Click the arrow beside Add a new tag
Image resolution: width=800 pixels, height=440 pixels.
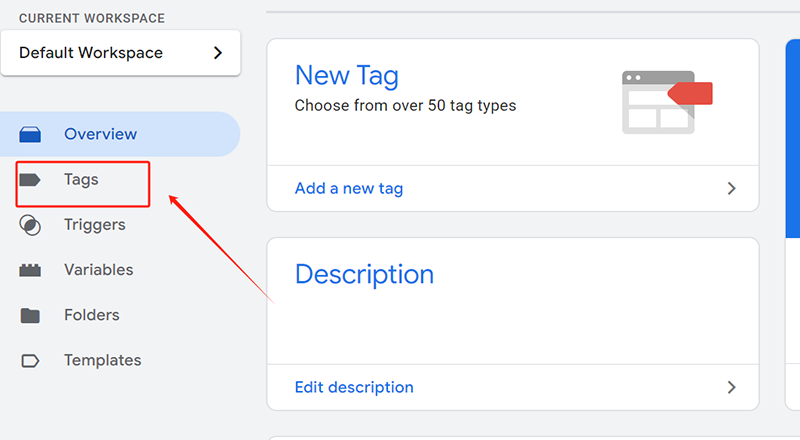(x=731, y=188)
